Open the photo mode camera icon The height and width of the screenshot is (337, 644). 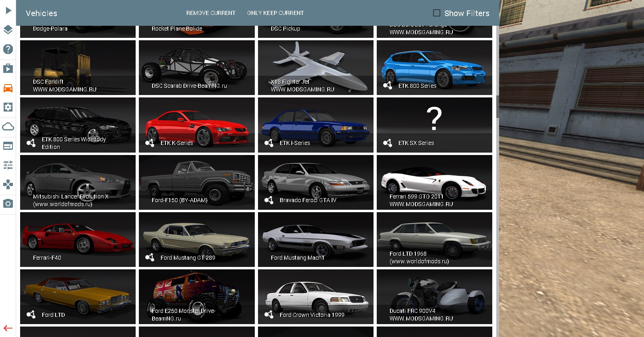[x=8, y=204]
